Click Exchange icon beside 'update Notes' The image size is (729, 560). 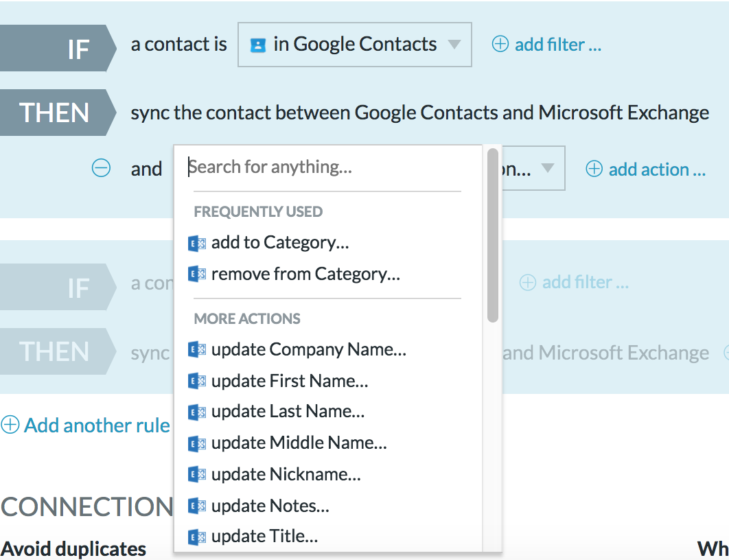[x=196, y=506]
